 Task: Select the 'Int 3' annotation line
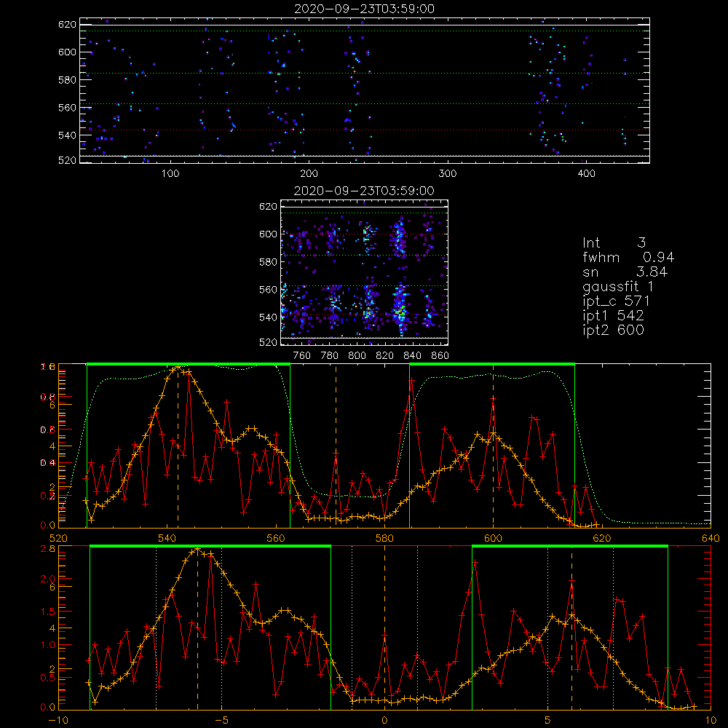point(614,242)
